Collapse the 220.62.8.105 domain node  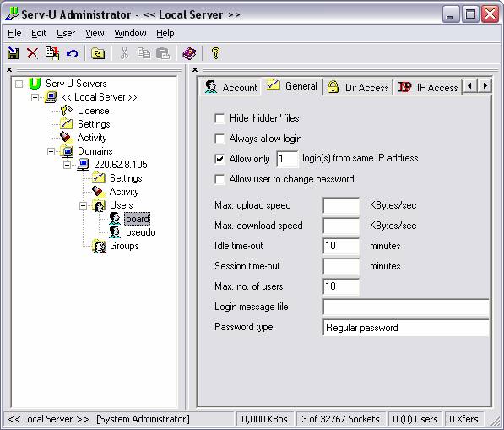(x=68, y=165)
